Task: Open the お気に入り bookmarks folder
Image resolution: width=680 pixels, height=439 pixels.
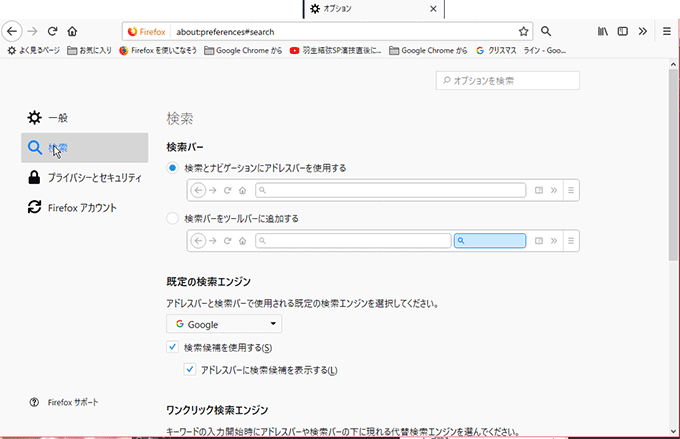Action: [89, 50]
